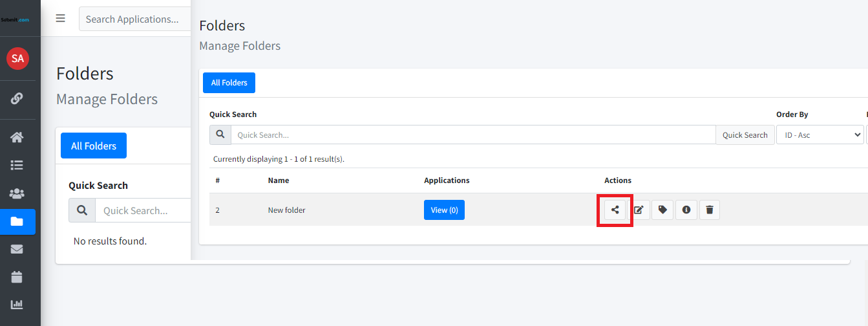Toggle the hamburger menu icon

tap(60, 18)
